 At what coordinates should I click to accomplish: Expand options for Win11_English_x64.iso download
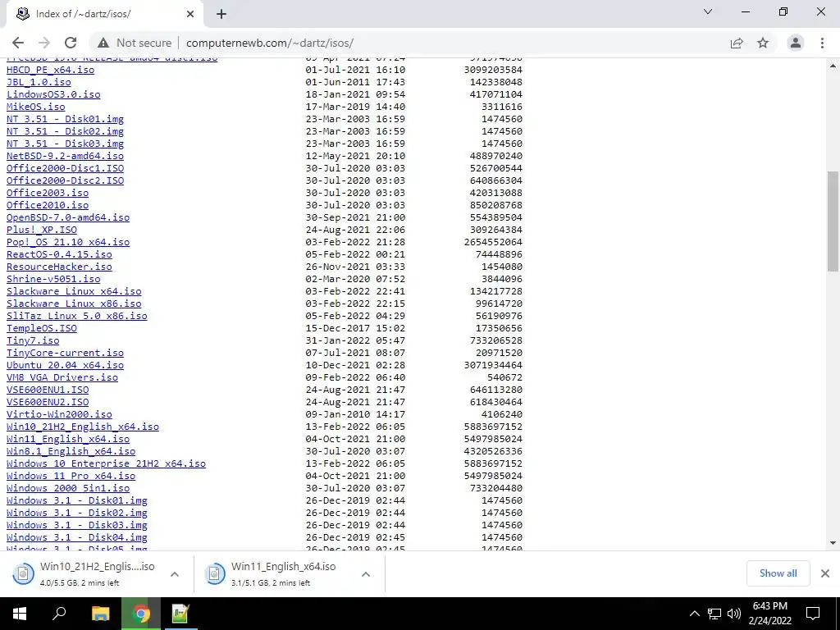[366, 574]
